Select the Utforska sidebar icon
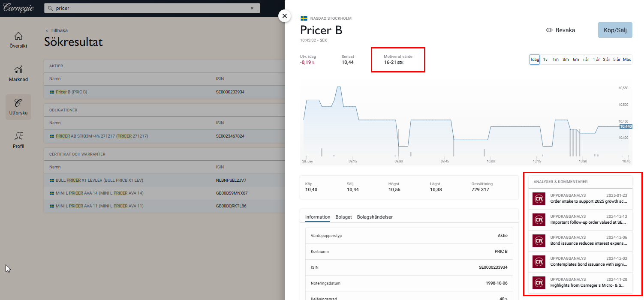Viewport: 644px width, 300px height. point(18,103)
